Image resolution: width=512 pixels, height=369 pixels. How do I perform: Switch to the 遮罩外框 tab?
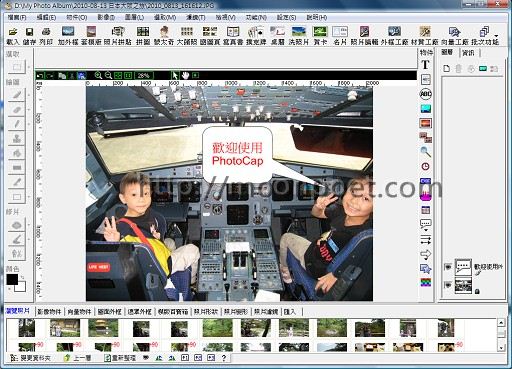pyautogui.click(x=139, y=312)
